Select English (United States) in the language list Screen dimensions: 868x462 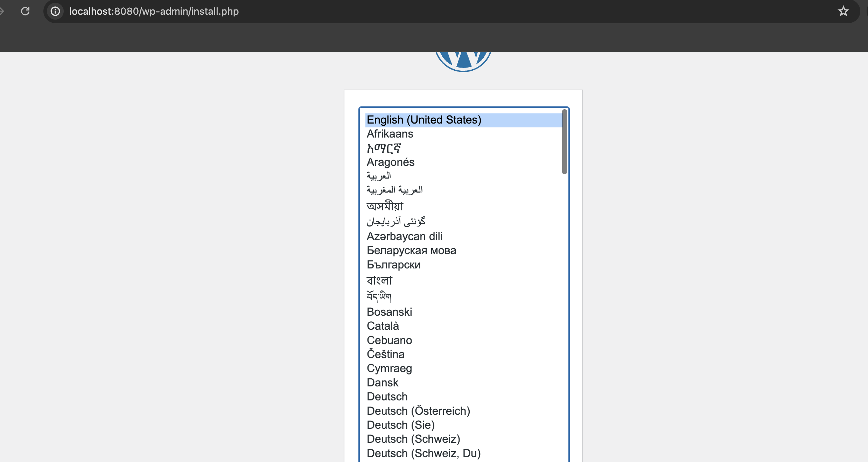pos(423,119)
